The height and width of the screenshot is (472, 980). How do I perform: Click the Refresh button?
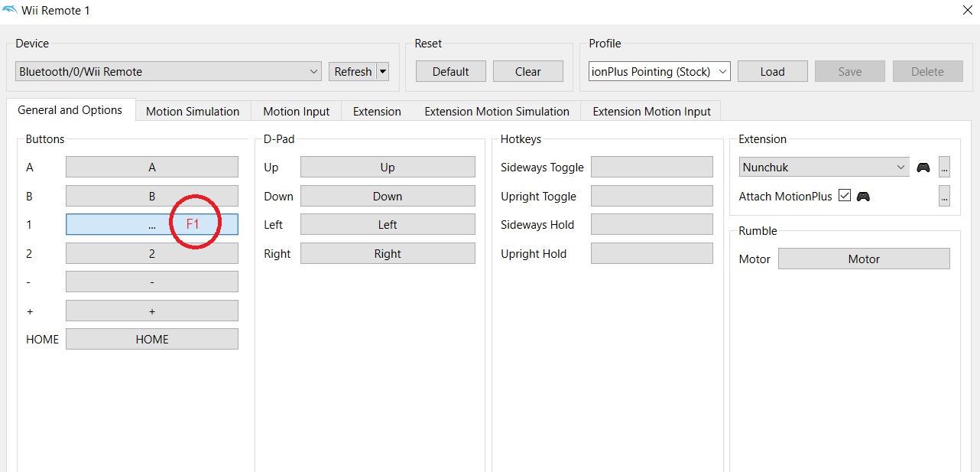coord(353,71)
